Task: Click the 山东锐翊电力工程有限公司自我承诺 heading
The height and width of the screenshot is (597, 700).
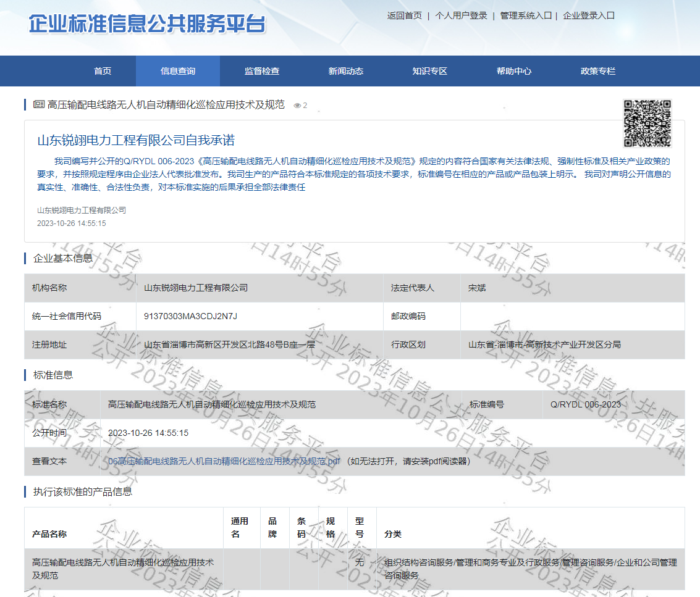Action: click(x=136, y=141)
